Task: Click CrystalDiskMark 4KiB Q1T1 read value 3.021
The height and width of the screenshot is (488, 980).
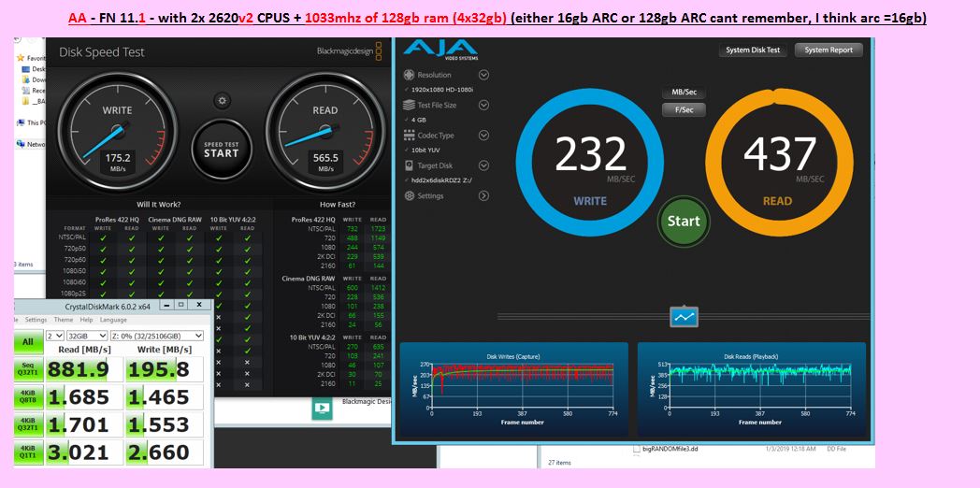Action: pos(84,452)
